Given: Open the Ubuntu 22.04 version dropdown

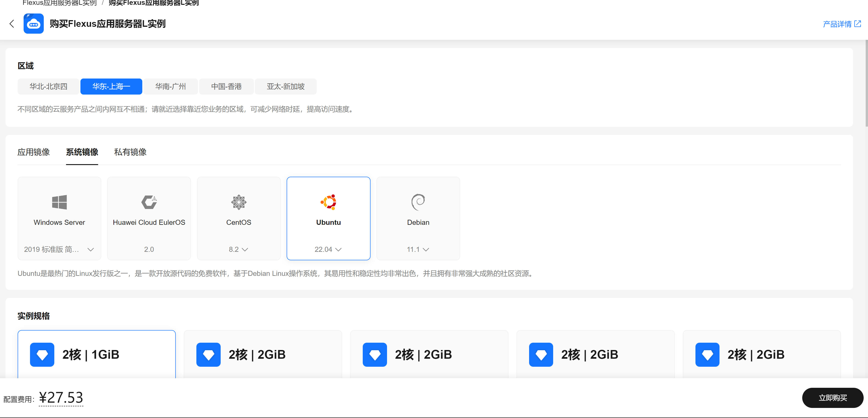Looking at the screenshot, I should (328, 249).
